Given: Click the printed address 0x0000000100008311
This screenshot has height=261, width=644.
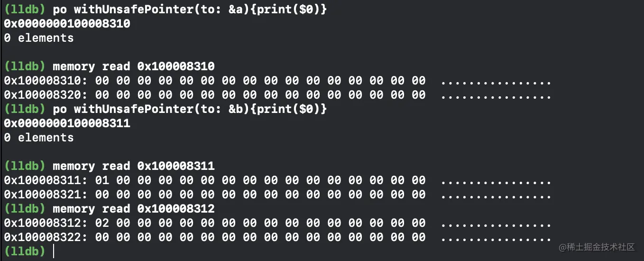Looking at the screenshot, I should (x=67, y=123).
